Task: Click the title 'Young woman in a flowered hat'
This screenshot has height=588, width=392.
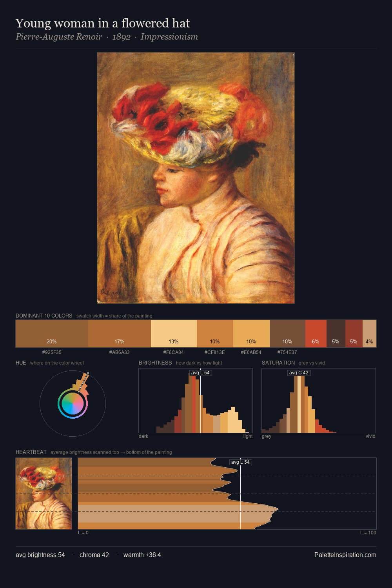Action: point(103,23)
